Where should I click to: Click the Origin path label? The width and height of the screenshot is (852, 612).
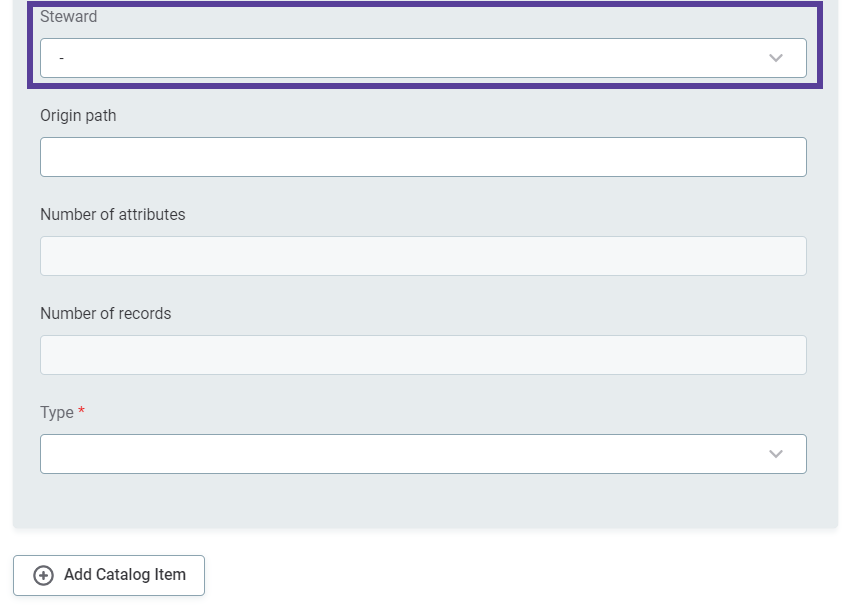[78, 115]
